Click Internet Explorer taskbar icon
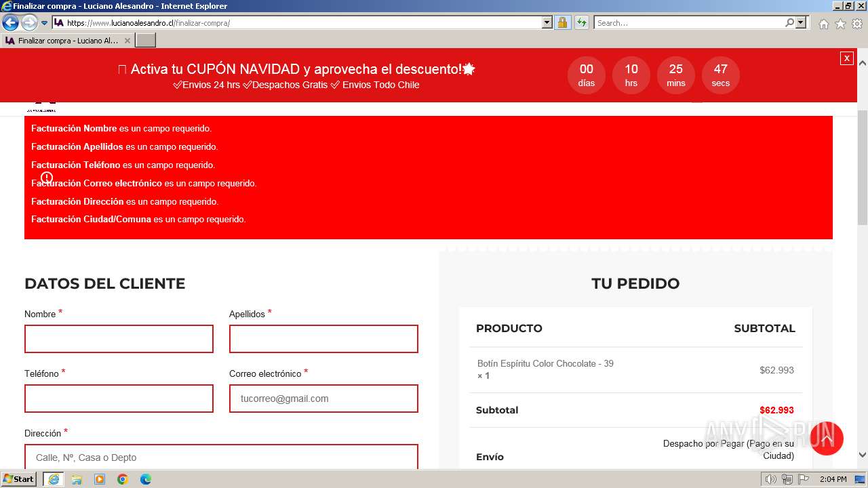Screen dimensions: 868x488 click(x=54, y=479)
